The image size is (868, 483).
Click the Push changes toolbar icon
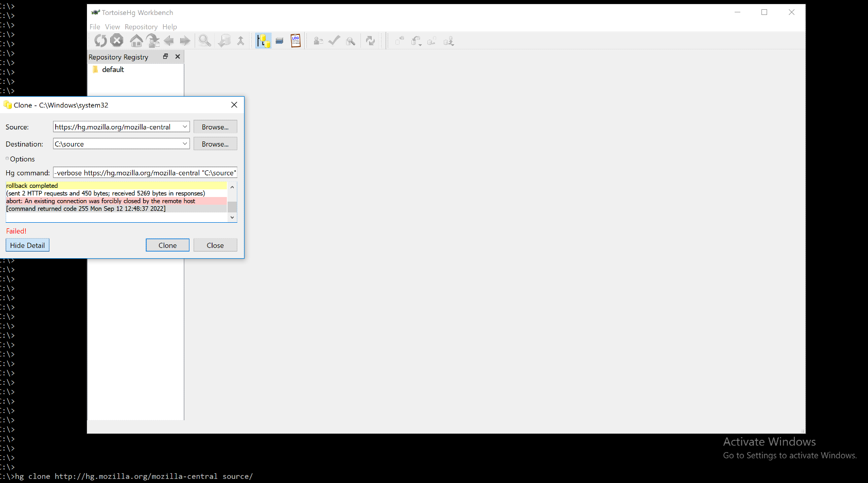coord(449,41)
